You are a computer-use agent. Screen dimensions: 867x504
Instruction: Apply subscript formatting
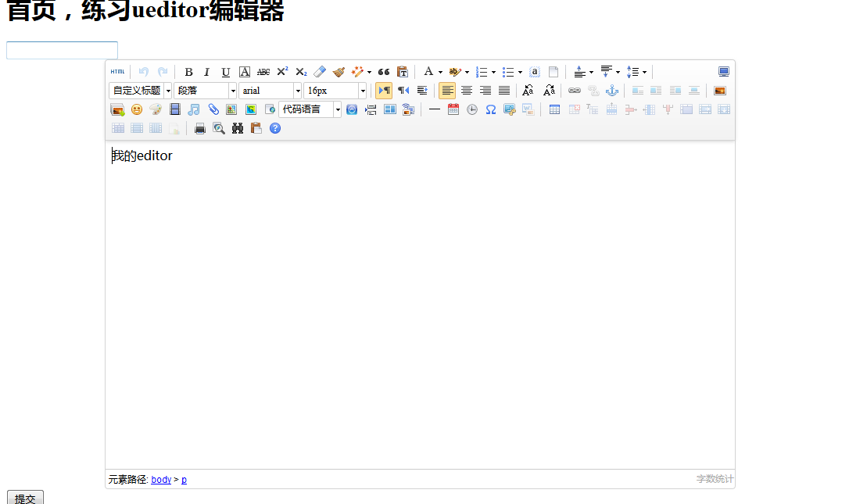[301, 72]
